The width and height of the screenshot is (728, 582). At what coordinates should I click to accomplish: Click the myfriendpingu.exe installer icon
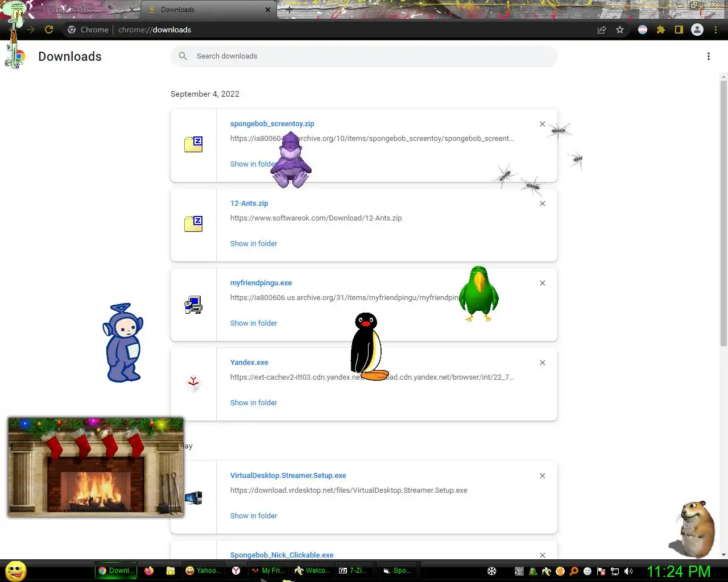(193, 305)
